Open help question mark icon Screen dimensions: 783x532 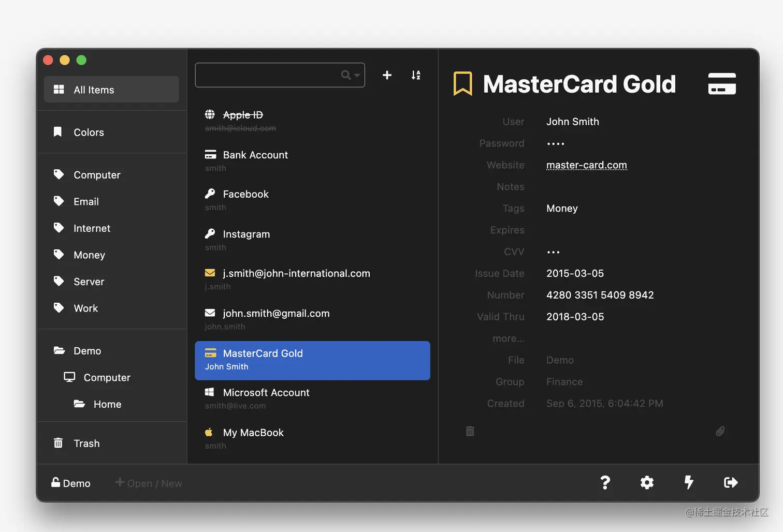[x=605, y=482]
